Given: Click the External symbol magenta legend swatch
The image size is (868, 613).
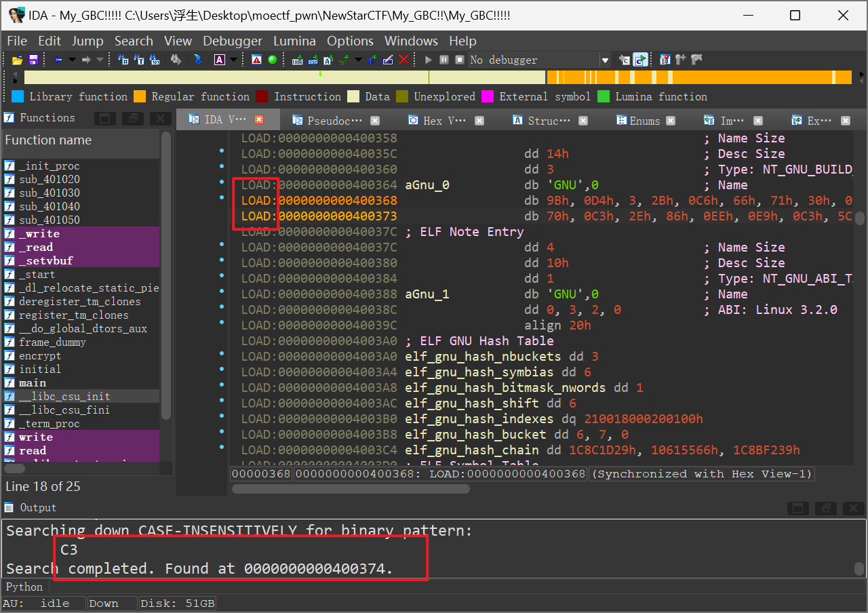Looking at the screenshot, I should point(488,96).
